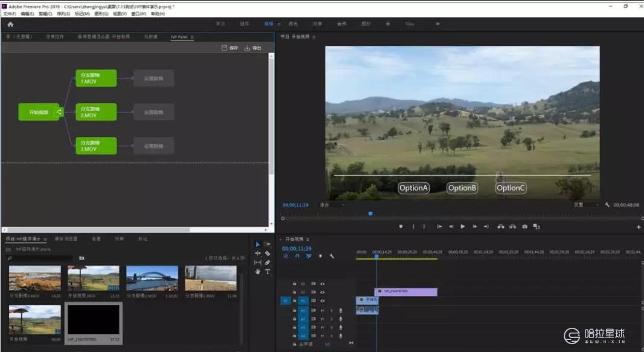Add a marker in the timeline panel
The width and height of the screenshot is (644, 352).
click(x=320, y=256)
